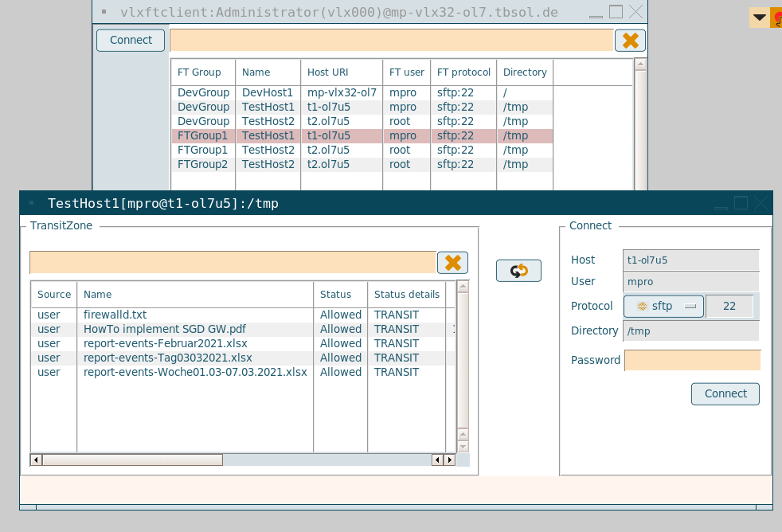This screenshot has width=782, height=532.
Task: Select DevHost1 row in host table
Action: click(268, 93)
